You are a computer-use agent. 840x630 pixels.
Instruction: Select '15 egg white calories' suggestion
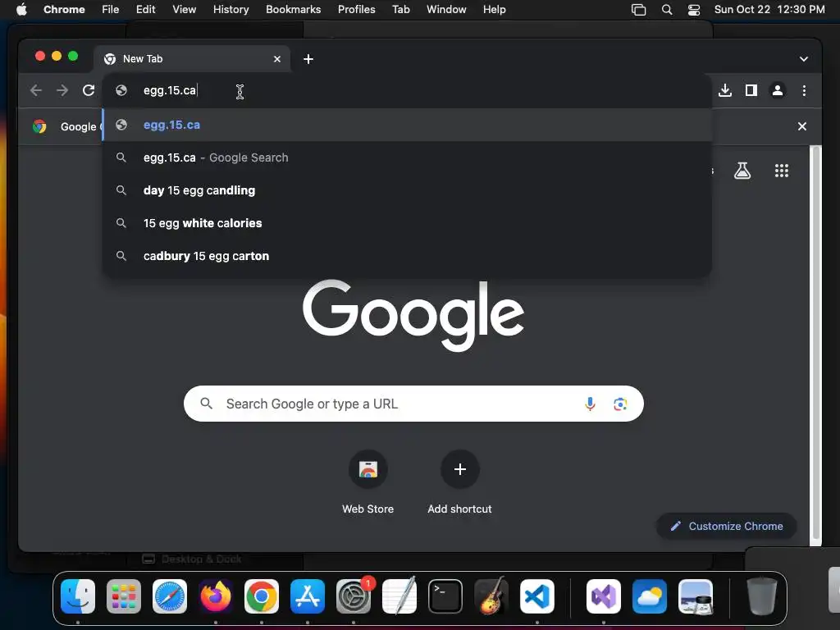(x=407, y=223)
